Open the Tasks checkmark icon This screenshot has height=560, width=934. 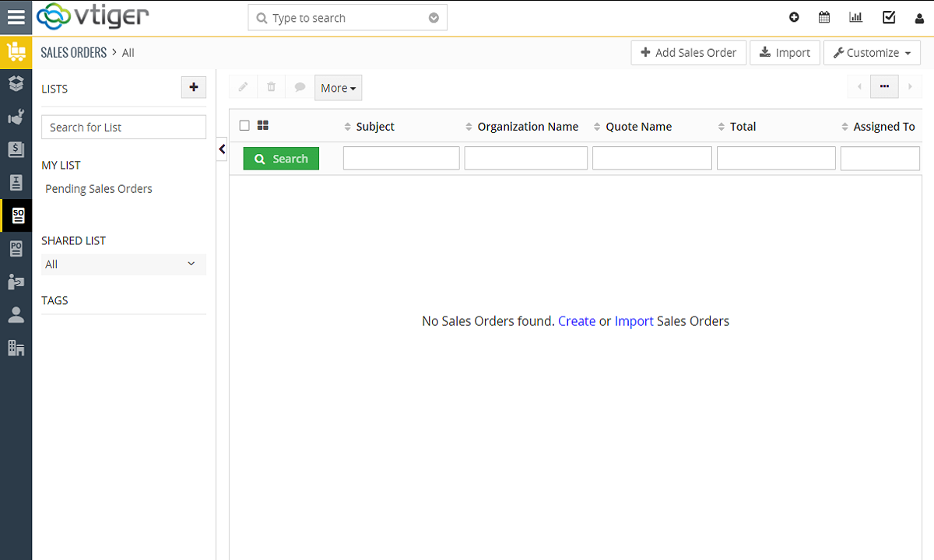click(x=888, y=17)
